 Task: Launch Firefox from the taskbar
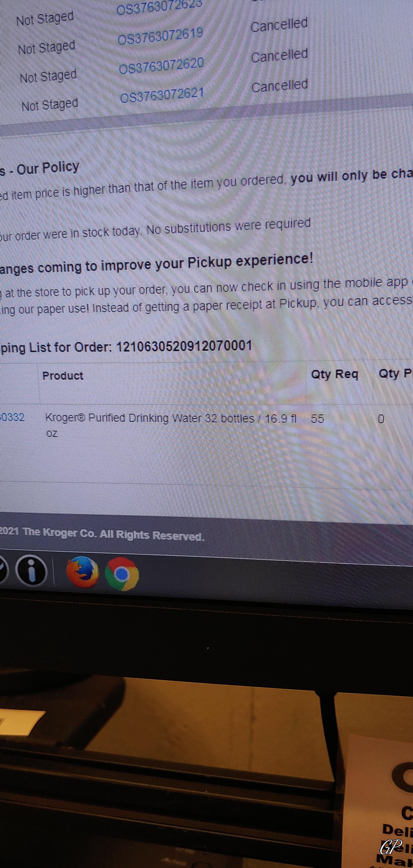click(x=83, y=572)
